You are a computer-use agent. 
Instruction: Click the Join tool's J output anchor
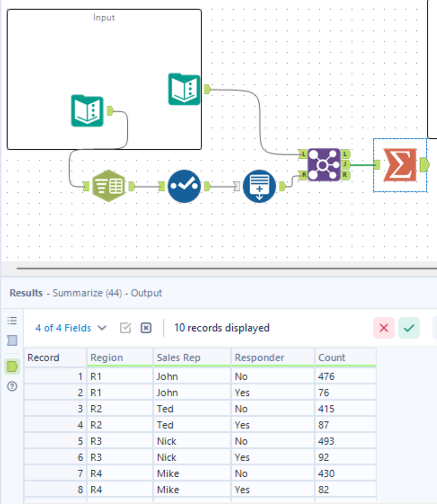(x=346, y=164)
